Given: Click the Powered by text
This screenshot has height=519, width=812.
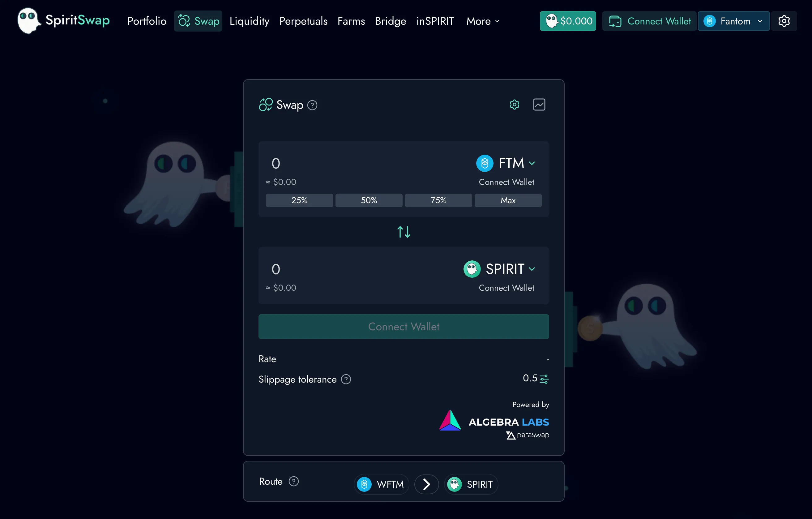Looking at the screenshot, I should coord(530,404).
